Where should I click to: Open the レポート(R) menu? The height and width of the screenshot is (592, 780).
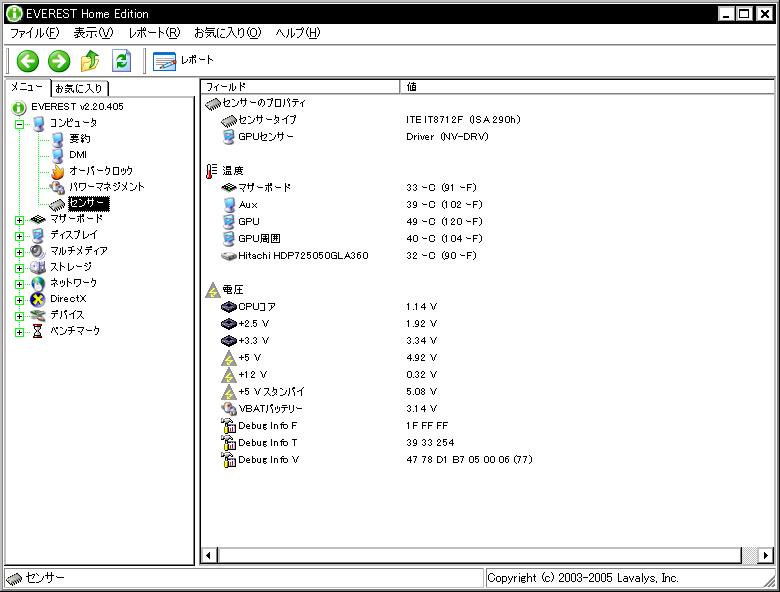point(154,33)
